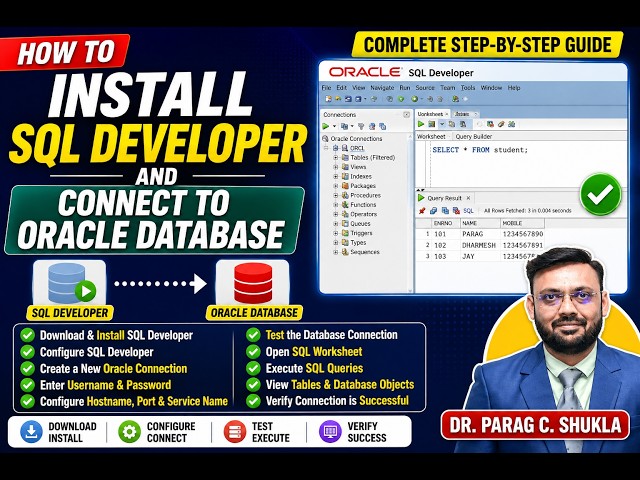Click the Functions node icon
640x480 pixels.
pyautogui.click(x=345, y=204)
